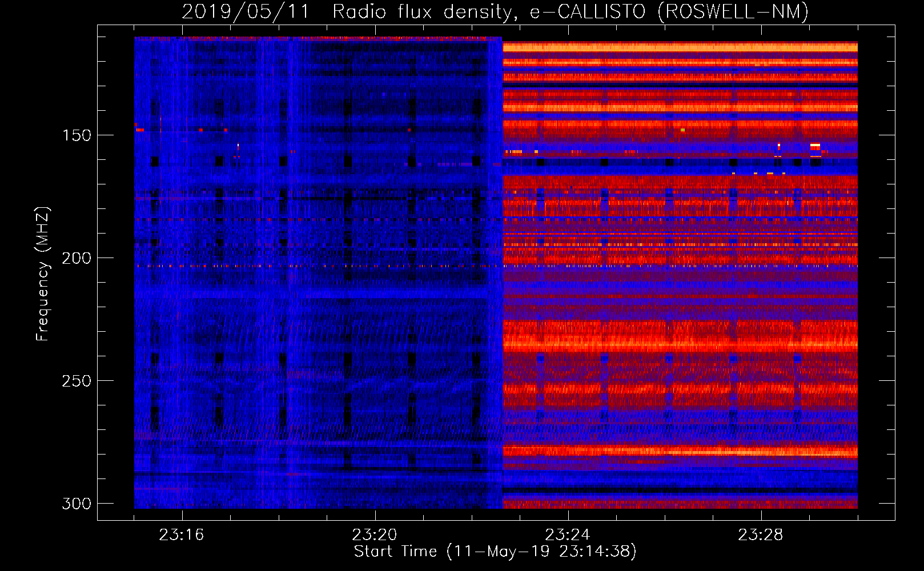
Task: Click the 23:20 time tick label
Action: point(375,535)
